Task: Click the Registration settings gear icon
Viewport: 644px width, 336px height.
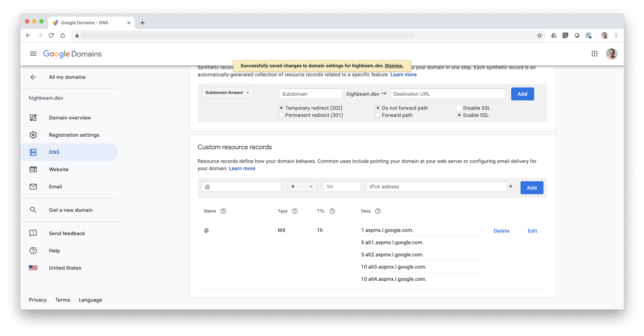Action: [x=33, y=135]
